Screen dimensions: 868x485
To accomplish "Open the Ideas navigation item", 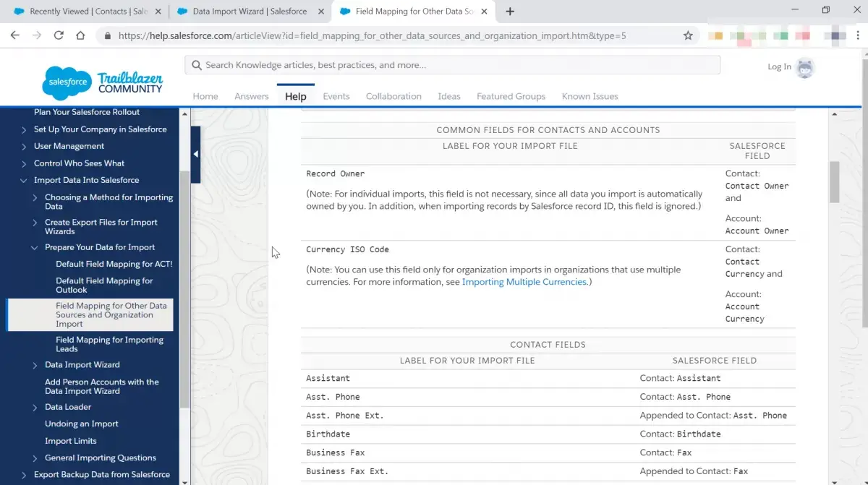I will click(449, 96).
